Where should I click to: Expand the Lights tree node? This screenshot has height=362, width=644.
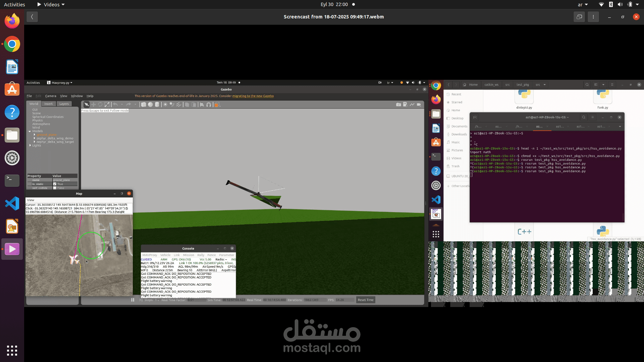(30, 145)
